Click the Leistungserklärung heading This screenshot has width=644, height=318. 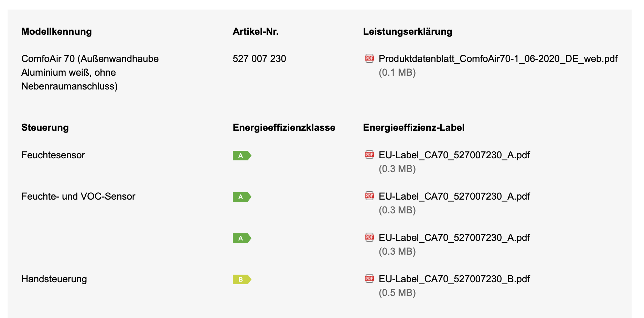[x=408, y=32]
